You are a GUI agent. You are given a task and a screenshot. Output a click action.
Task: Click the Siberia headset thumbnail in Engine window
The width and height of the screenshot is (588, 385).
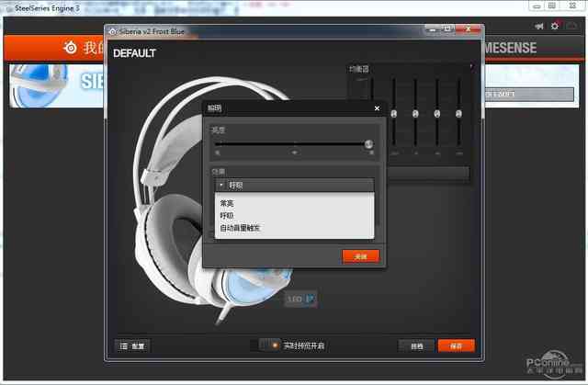click(40, 85)
